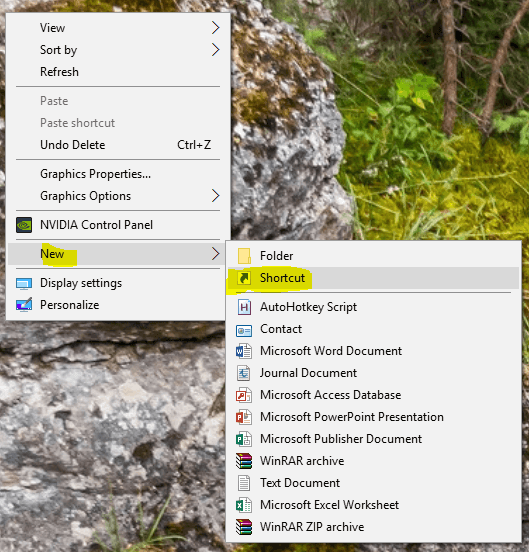The image size is (529, 552).
Task: Expand the View submenu arrow
Action: coord(215,27)
